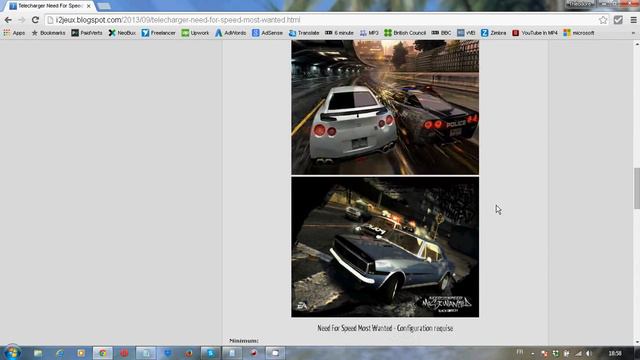This screenshot has width=640, height=360.
Task: Open the WEI bookmark
Action: 466,33
